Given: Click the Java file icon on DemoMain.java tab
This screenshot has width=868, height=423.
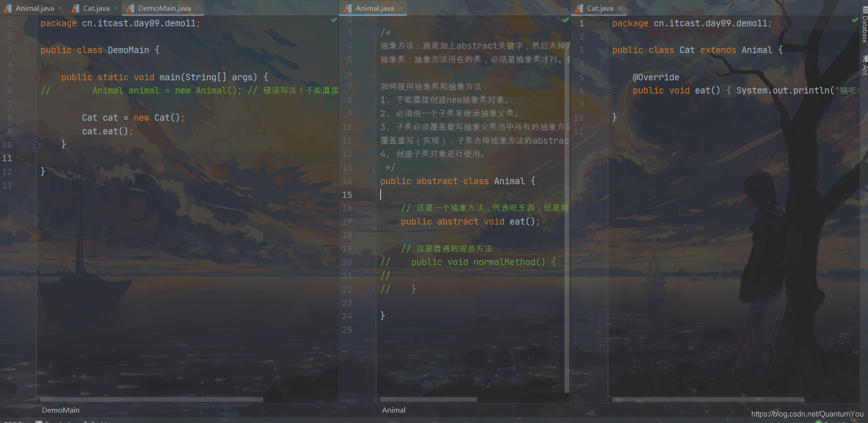Looking at the screenshot, I should pos(130,8).
